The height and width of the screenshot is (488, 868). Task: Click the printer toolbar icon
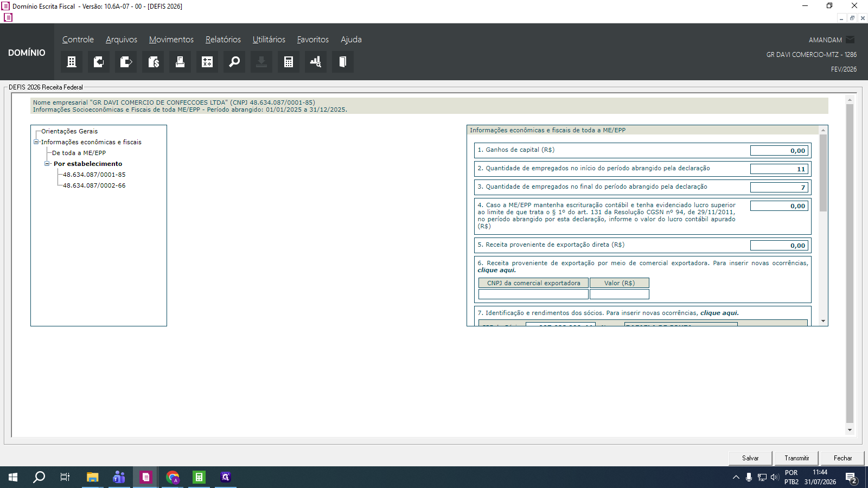180,62
